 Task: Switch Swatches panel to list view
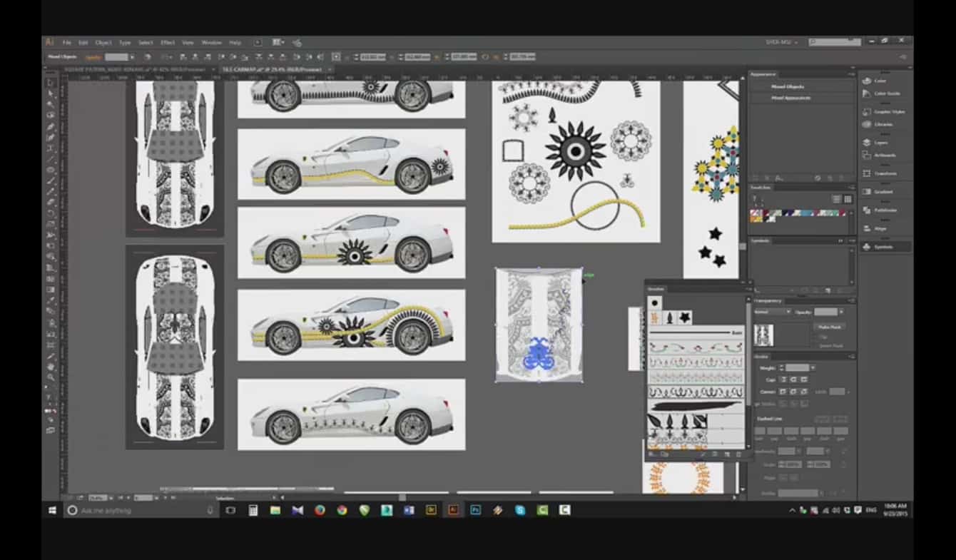point(838,200)
